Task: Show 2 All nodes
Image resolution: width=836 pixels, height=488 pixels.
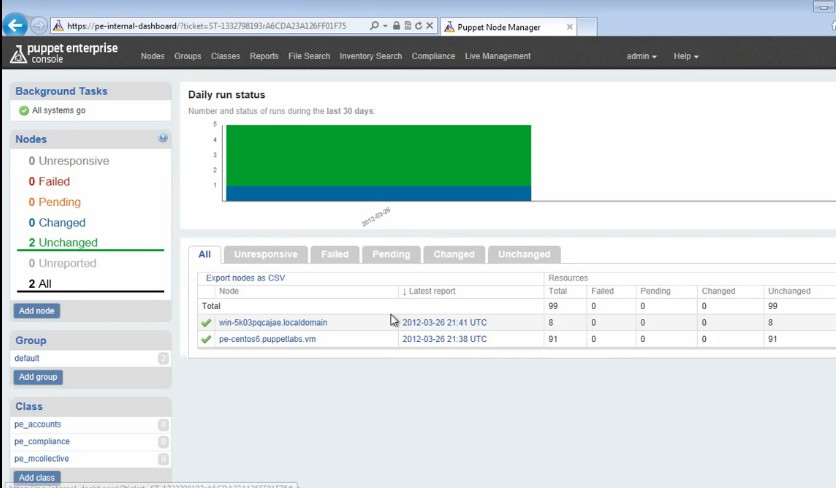Action: tap(40, 284)
